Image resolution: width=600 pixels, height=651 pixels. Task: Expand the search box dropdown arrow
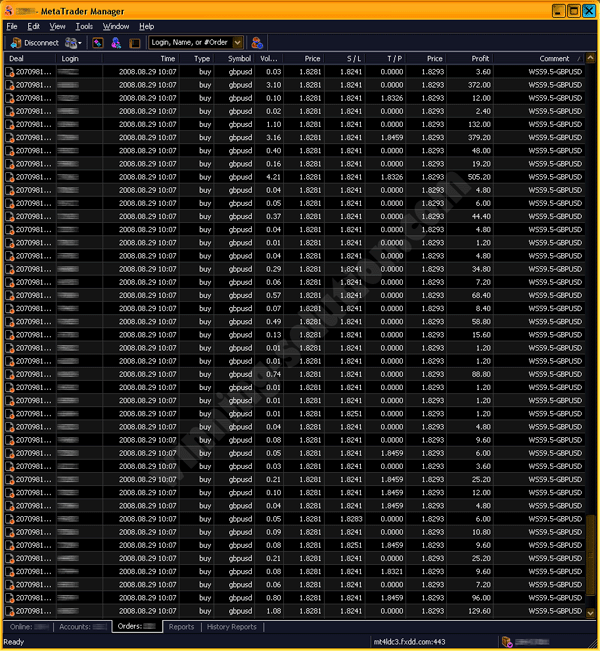click(x=237, y=43)
